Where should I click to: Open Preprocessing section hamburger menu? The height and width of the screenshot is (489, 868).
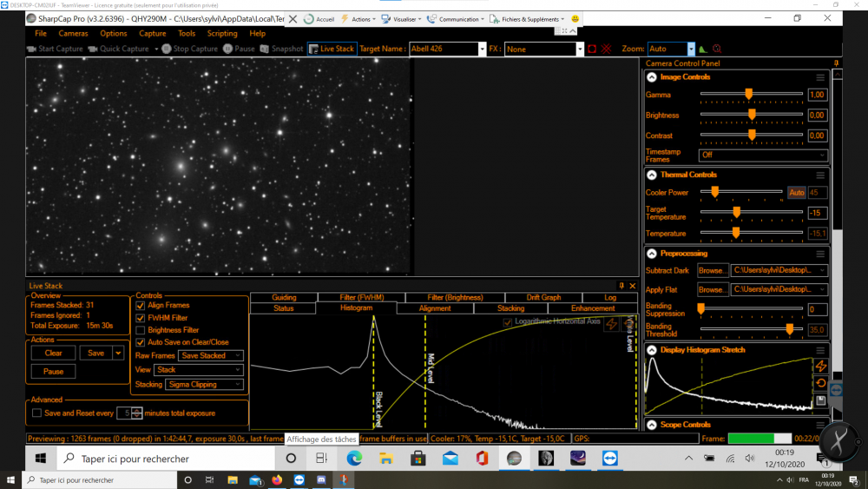click(820, 254)
